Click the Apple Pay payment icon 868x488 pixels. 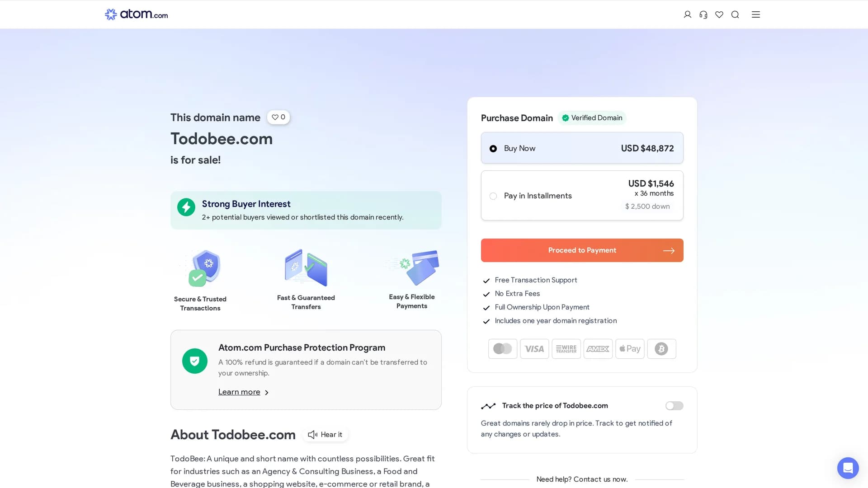click(x=630, y=349)
